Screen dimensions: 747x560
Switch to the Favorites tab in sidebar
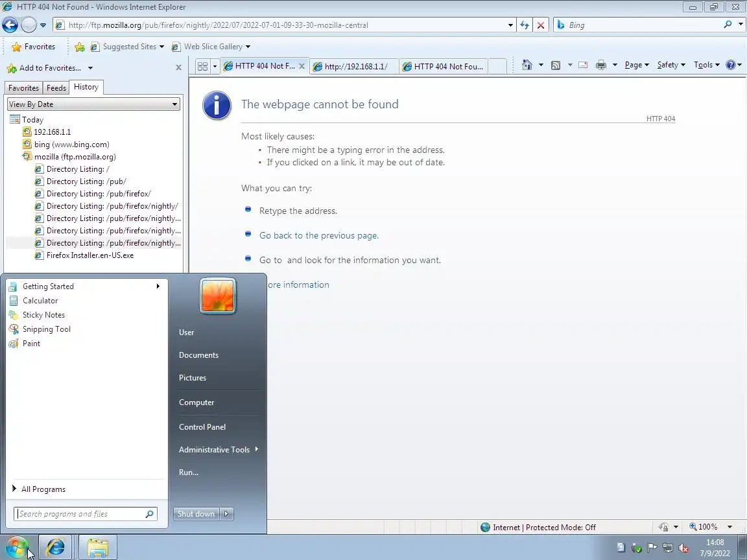(23, 88)
